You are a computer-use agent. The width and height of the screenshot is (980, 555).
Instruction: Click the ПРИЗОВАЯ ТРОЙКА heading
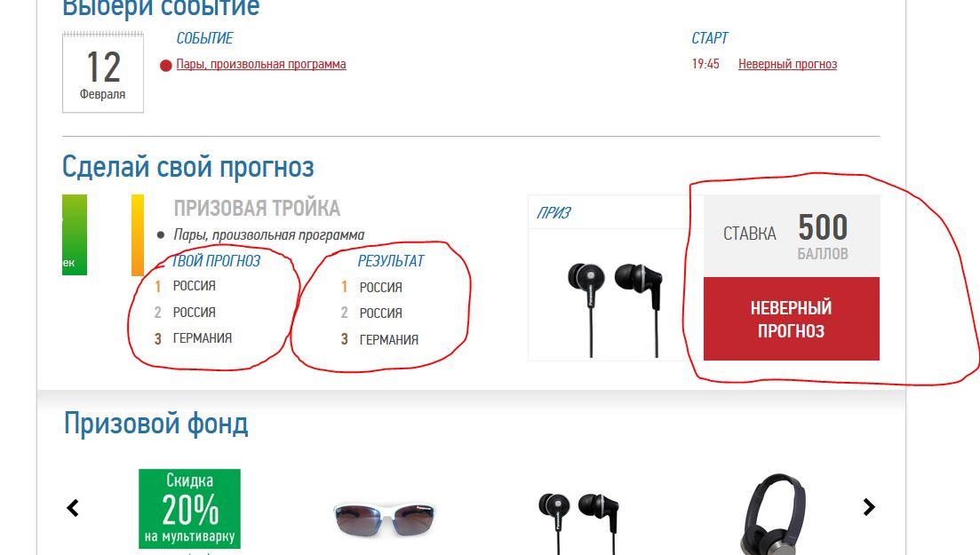coord(257,208)
